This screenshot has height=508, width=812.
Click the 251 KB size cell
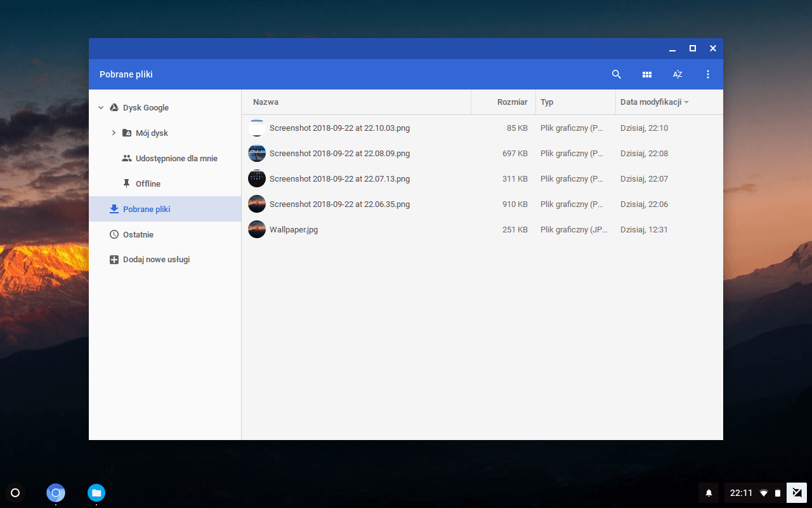515,229
